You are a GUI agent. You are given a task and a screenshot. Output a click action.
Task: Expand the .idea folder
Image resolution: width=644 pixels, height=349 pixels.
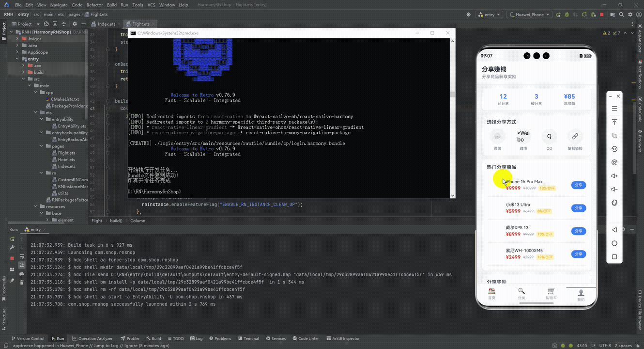click(x=17, y=46)
